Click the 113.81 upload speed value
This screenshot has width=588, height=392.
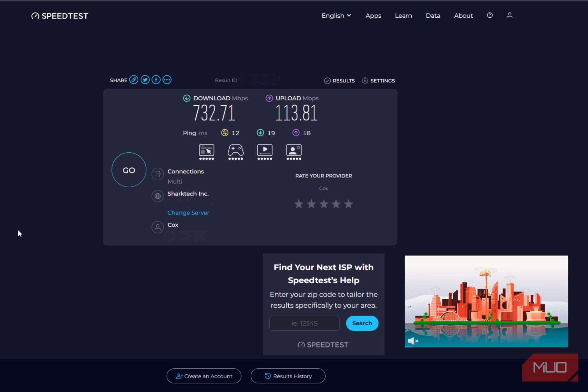tap(296, 113)
